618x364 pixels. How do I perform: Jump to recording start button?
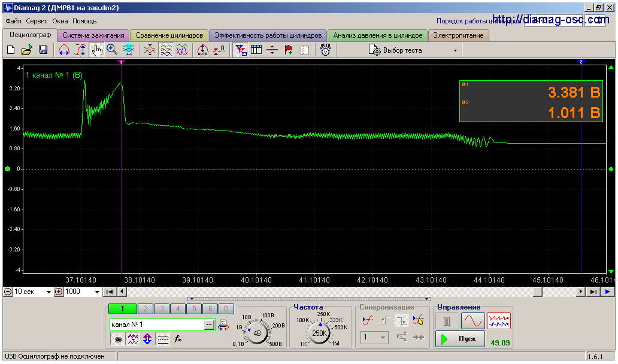click(x=110, y=292)
